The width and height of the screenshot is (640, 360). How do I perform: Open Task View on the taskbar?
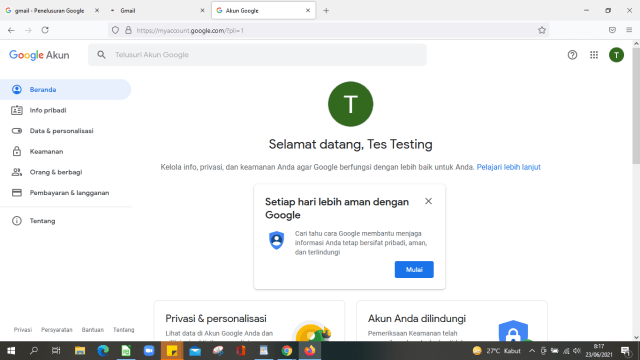[56, 351]
